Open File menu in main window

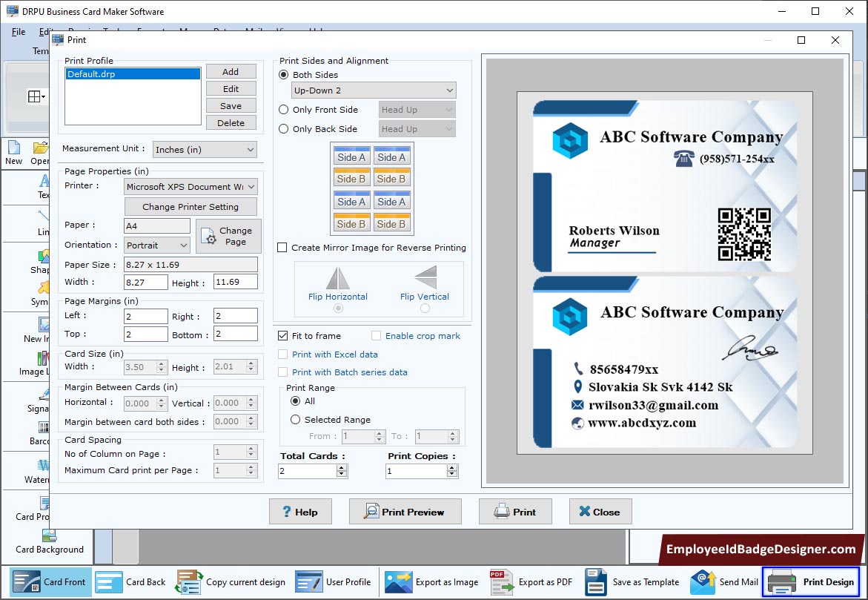click(x=19, y=32)
